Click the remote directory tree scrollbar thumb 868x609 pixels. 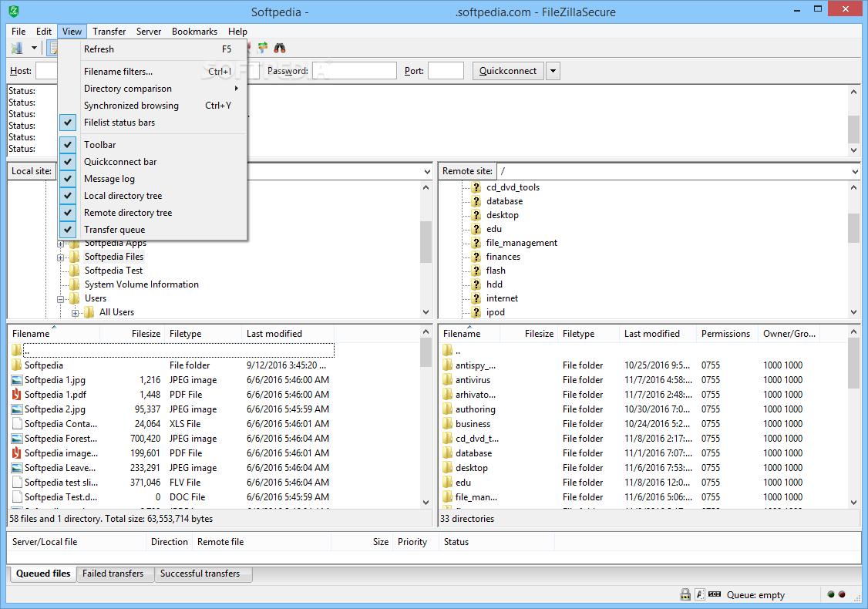[853, 228]
